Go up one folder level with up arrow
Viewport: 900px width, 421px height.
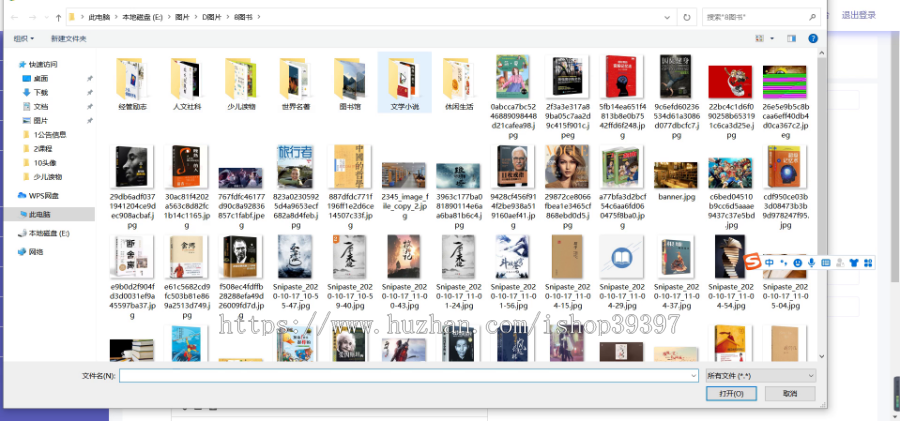point(58,17)
